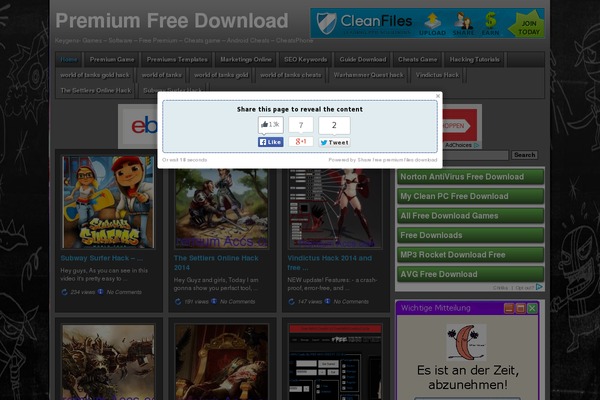This screenshot has height=400, width=600.
Task: Open the Home menu item
Action: point(68,59)
